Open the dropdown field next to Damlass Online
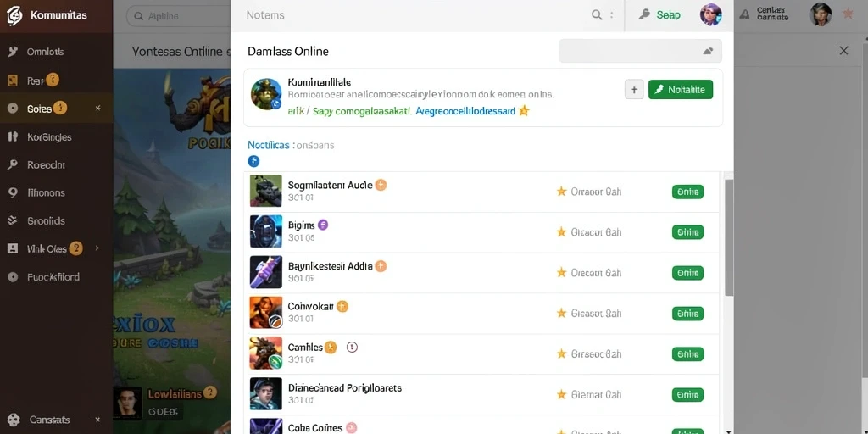 click(x=641, y=51)
